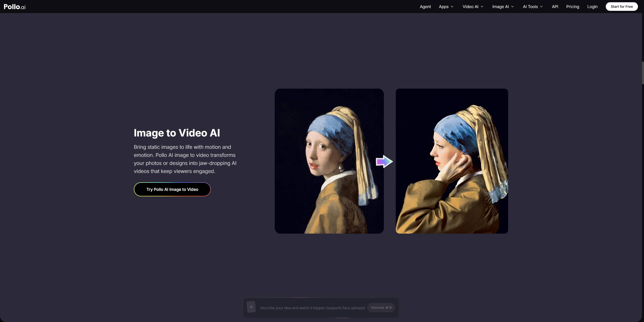Click the Image to Video AI heading
This screenshot has width=644, height=322.
click(177, 133)
